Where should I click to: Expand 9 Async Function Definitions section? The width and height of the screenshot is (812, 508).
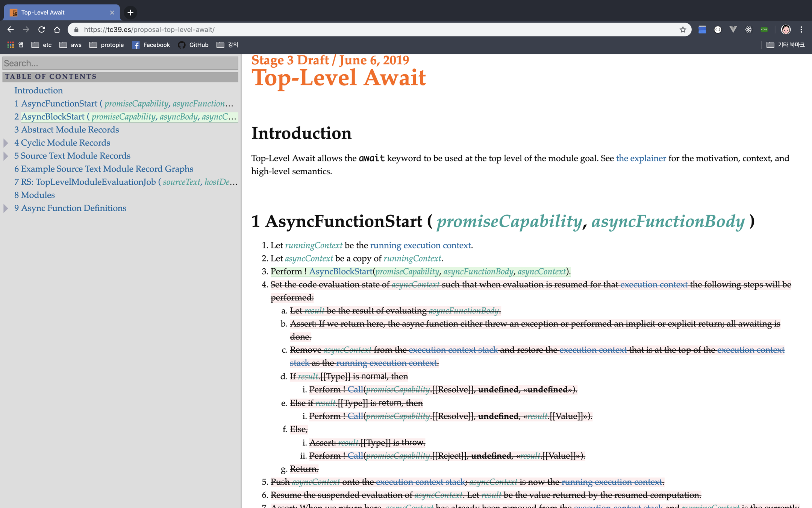(x=6, y=208)
